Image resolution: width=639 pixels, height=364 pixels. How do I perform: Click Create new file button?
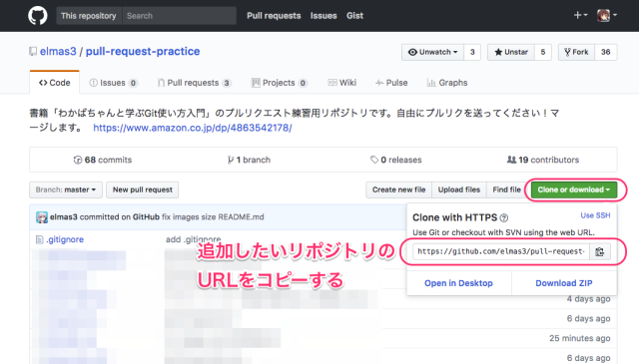398,189
